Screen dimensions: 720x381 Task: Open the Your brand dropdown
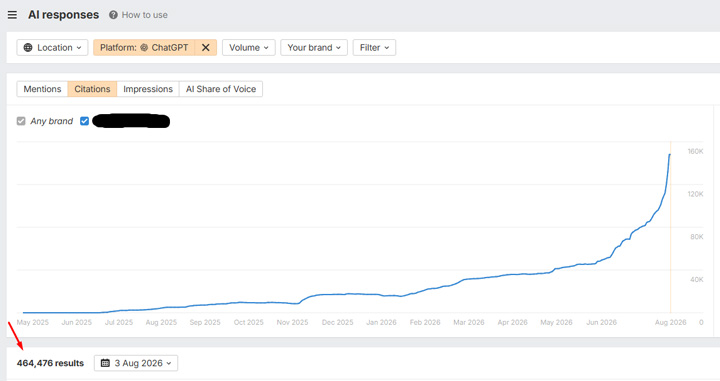coord(314,48)
